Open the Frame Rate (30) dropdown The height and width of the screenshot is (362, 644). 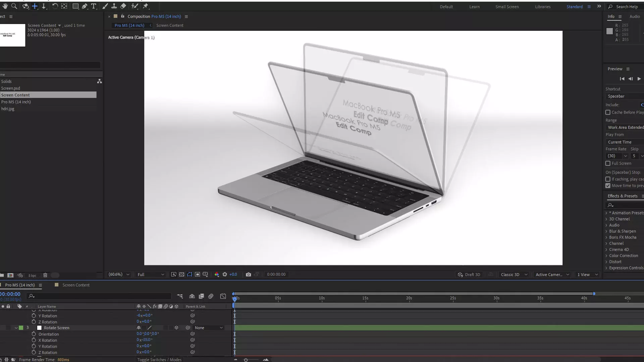tap(617, 156)
